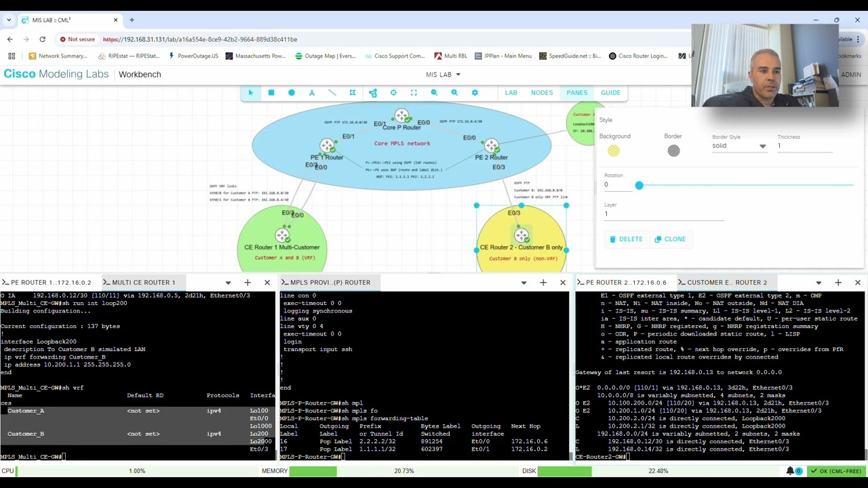Image resolution: width=868 pixels, height=488 pixels.
Task: Toggle the PANES menu
Action: [x=577, y=93]
